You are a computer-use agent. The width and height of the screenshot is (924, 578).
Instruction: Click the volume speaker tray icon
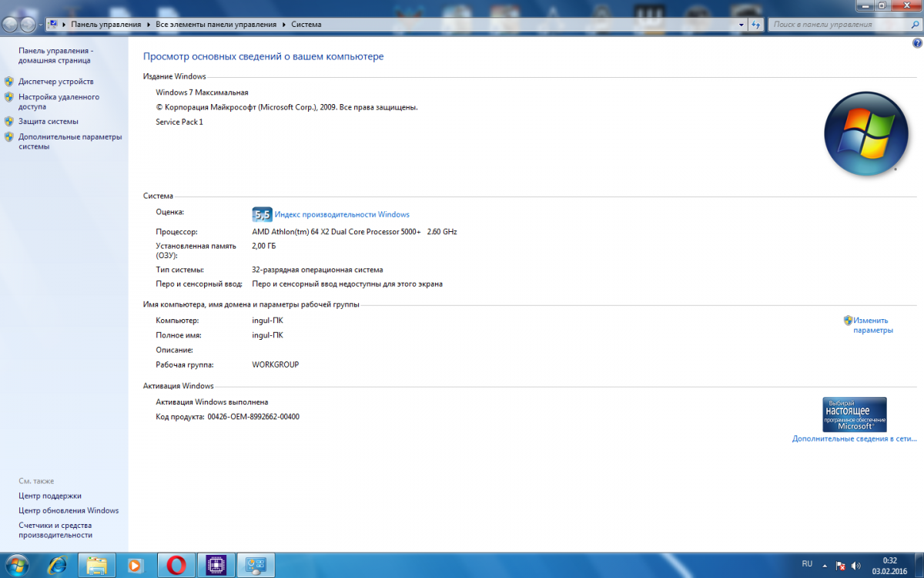[x=855, y=566]
